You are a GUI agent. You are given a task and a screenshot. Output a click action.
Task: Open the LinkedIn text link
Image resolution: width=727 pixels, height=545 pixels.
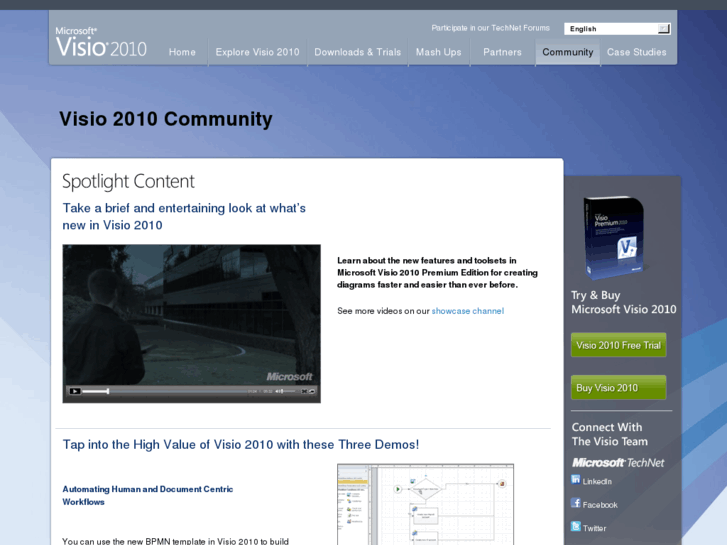597,481
